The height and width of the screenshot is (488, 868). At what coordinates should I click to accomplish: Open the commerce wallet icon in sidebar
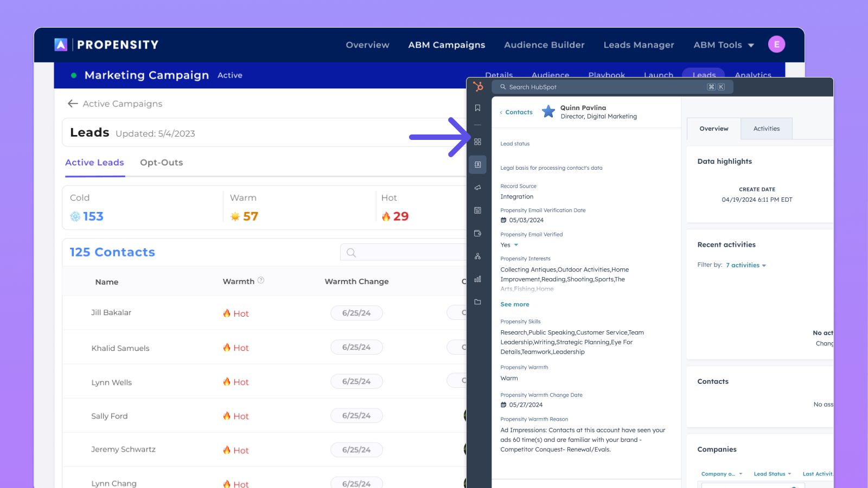(x=477, y=234)
